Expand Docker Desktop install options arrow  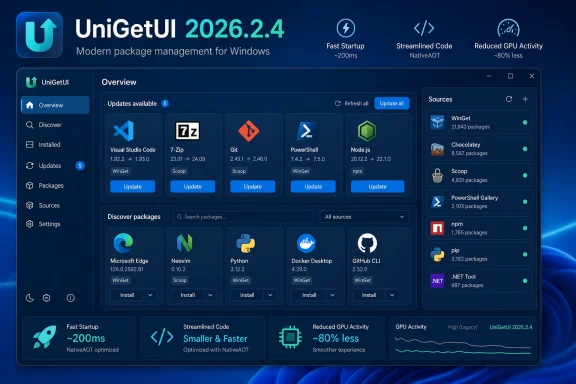pyautogui.click(x=332, y=295)
